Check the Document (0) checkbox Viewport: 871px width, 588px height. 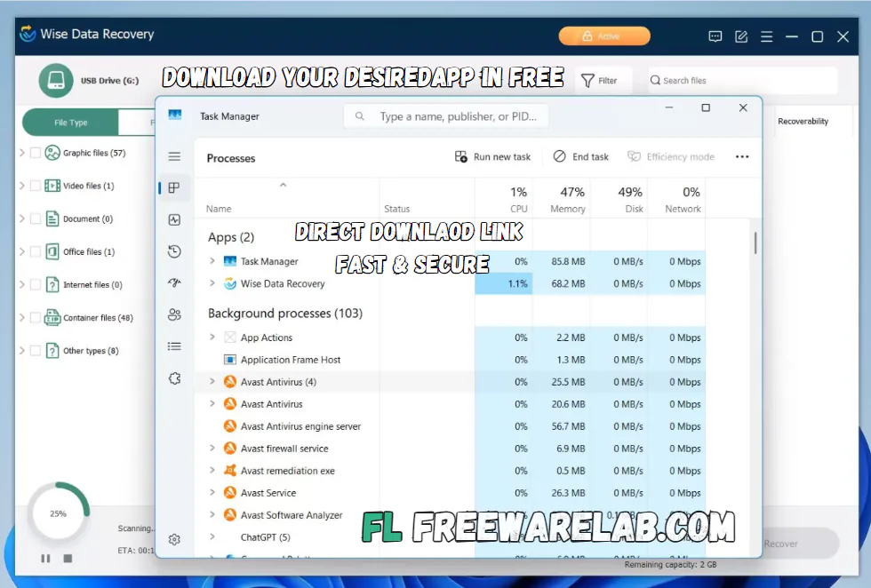click(36, 219)
